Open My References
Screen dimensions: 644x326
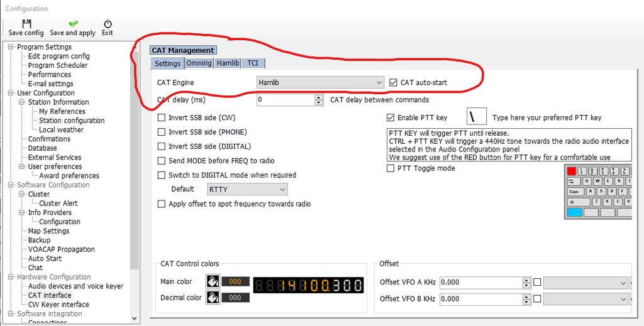pyautogui.click(x=62, y=111)
